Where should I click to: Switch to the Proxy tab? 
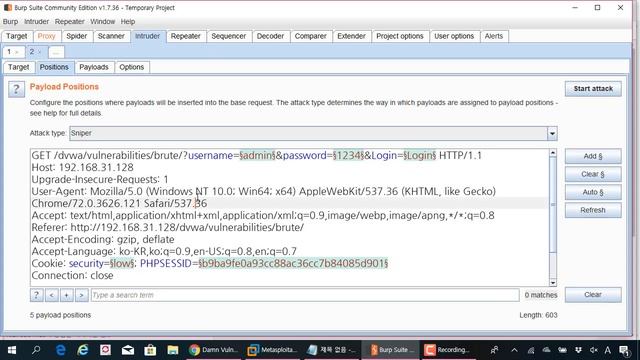pos(46,36)
